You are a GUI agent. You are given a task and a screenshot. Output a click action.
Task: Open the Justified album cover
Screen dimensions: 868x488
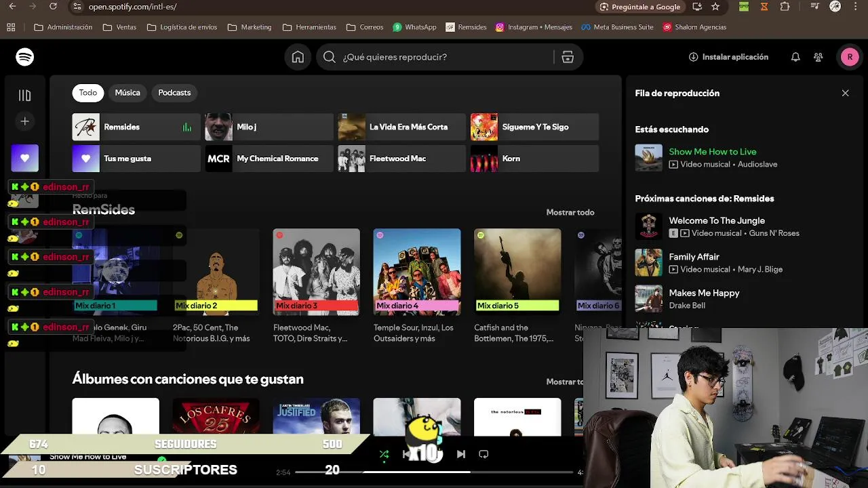pos(317,417)
